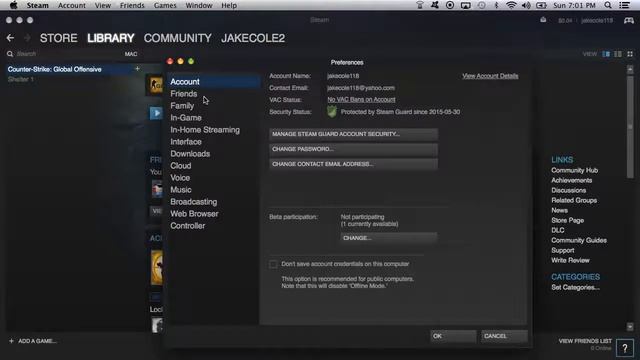Select Counter-Strike: Global Offensive in library
The image size is (640, 360).
pyautogui.click(x=54, y=69)
